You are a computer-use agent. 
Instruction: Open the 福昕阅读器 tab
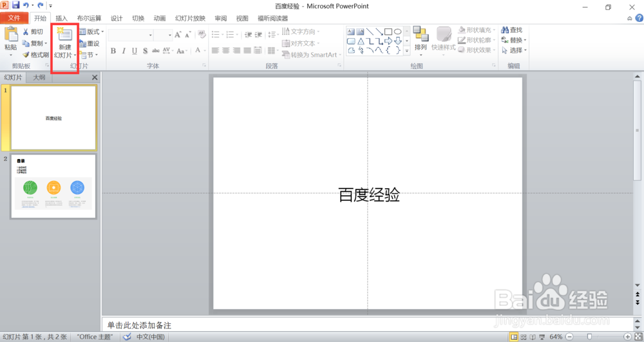[x=272, y=18]
